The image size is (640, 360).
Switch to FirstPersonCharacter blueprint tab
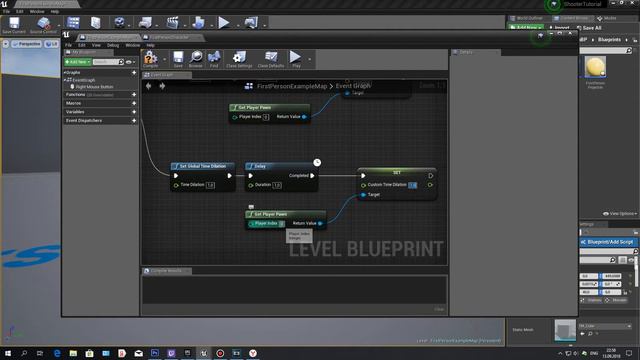click(171, 38)
